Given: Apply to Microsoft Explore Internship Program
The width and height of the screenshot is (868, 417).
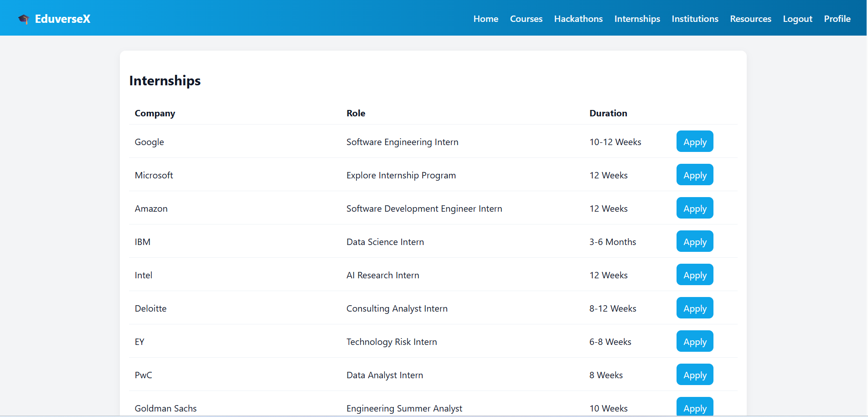Looking at the screenshot, I should tap(695, 175).
